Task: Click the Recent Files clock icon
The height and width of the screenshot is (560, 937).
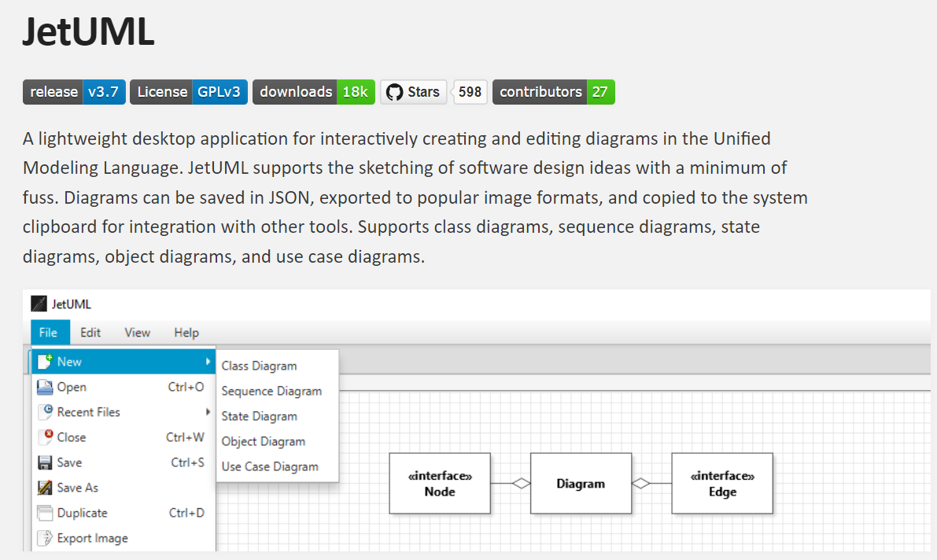Action: [x=45, y=412]
